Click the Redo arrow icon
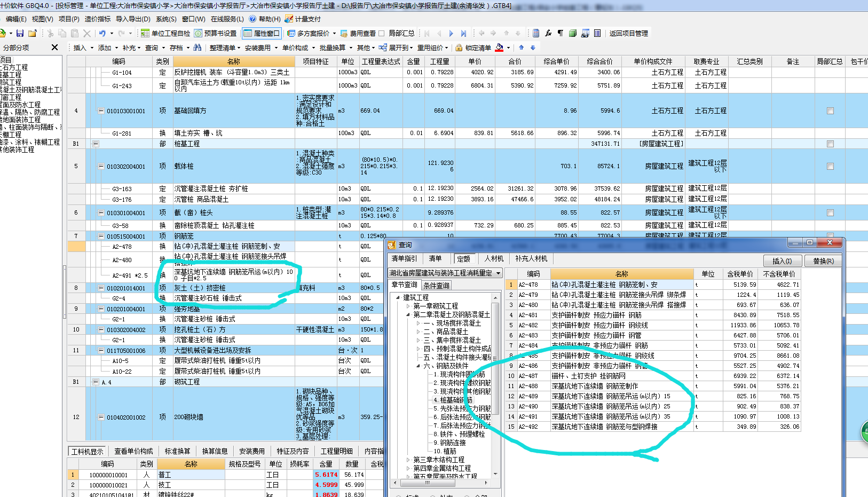Screen dimensions: 868x497 click(x=121, y=33)
